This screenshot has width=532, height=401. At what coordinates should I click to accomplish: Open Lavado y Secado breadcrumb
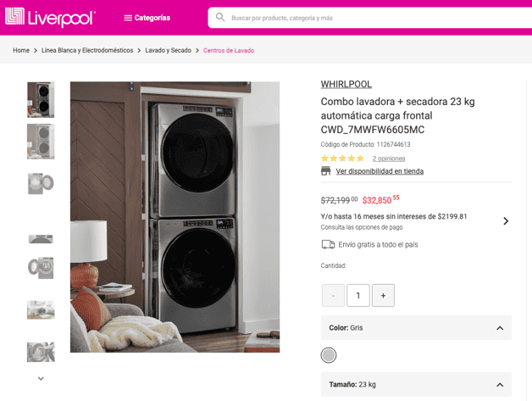click(168, 51)
